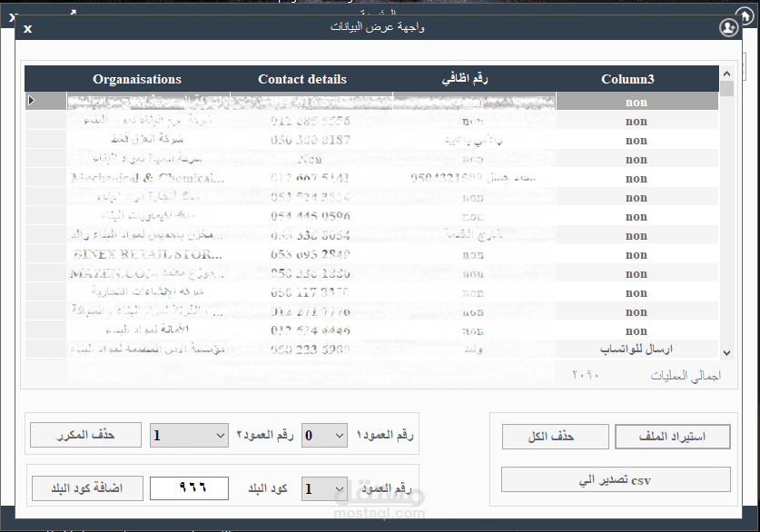Sort by Organaisations column header
Viewport: 760px width, 532px height.
click(137, 79)
